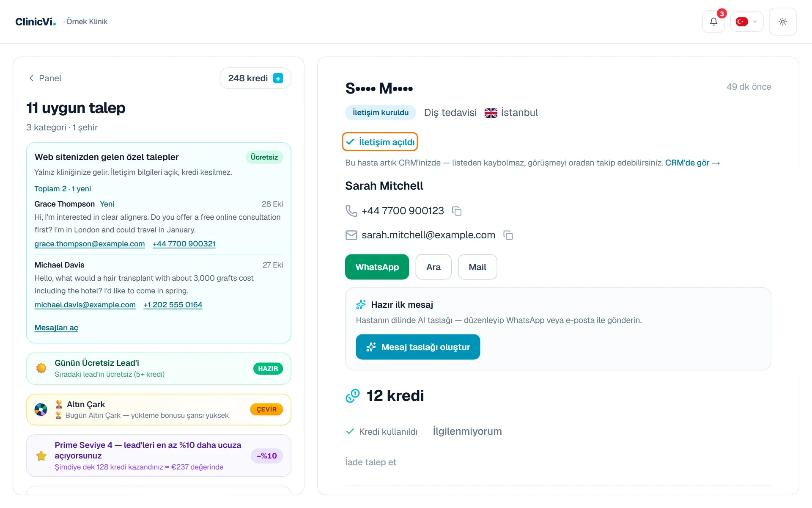
Task: Spin the wheel with ÇEVİR button
Action: (x=266, y=409)
